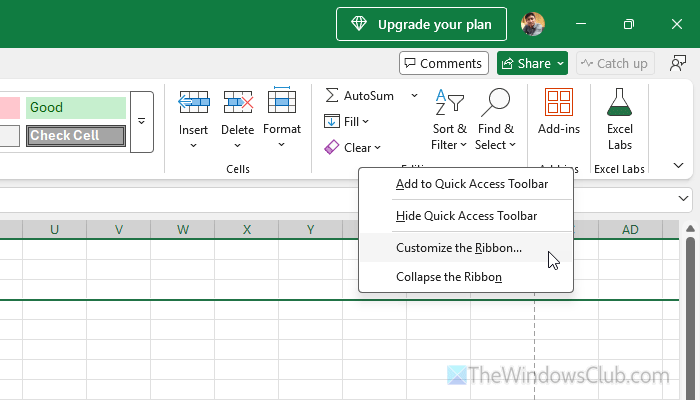Choose Collapse the Ribbon
The width and height of the screenshot is (700, 400).
tap(466, 277)
